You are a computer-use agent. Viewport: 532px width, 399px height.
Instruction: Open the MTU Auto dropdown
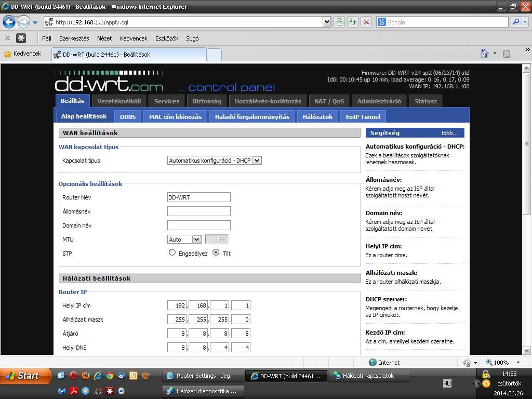[184, 239]
